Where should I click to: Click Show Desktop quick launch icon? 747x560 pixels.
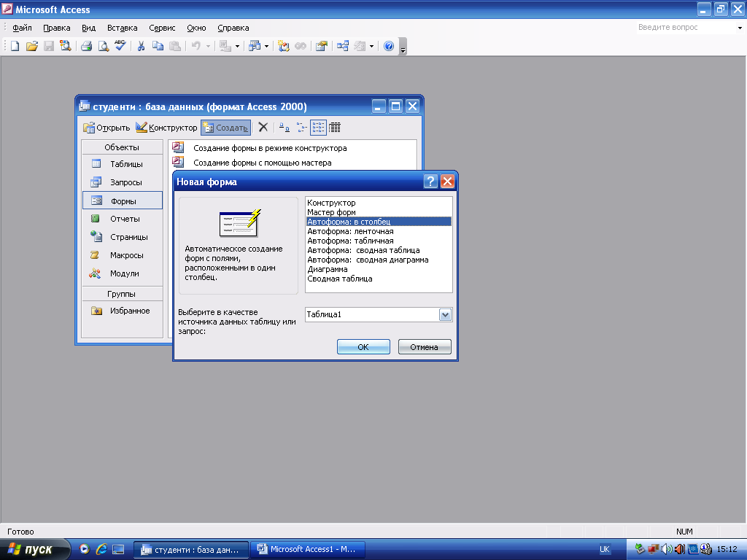[118, 549]
